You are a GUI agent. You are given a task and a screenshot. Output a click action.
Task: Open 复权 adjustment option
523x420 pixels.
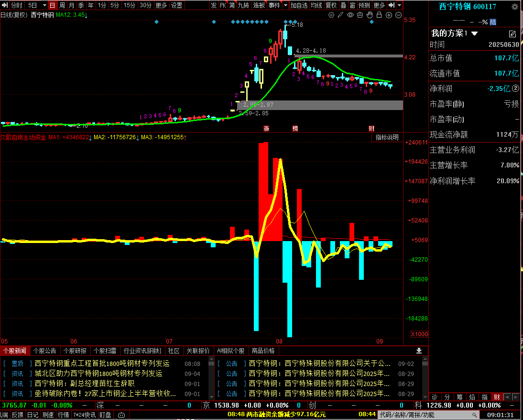pyautogui.click(x=331, y=5)
